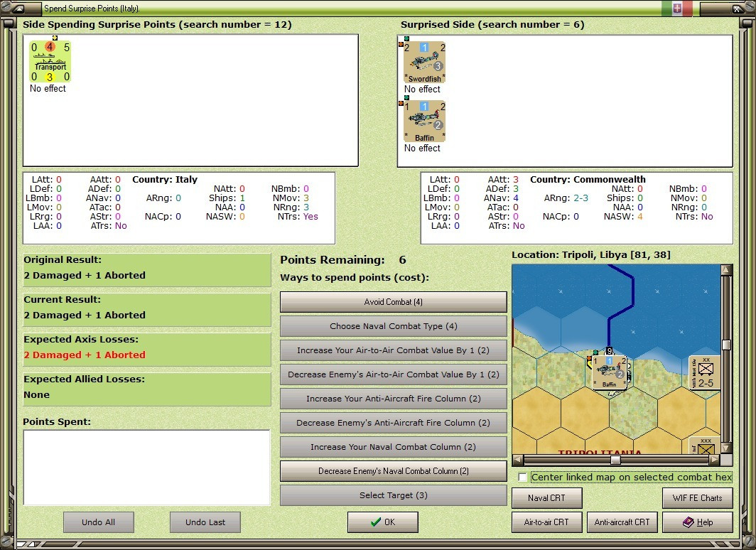Viewport: 756px width, 550px height.
Task: Select the Italian Transport ship counter
Action: (x=50, y=62)
